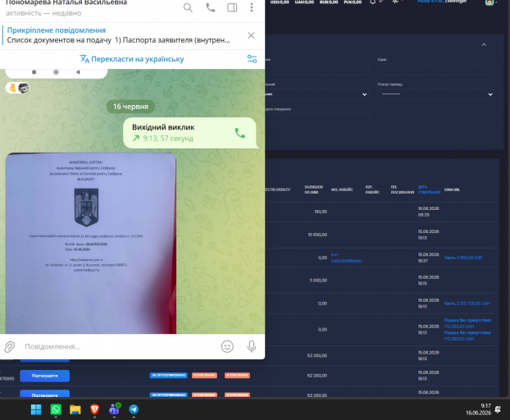
Task: Click 'Перекласти на українську' translate button
Action: point(132,59)
